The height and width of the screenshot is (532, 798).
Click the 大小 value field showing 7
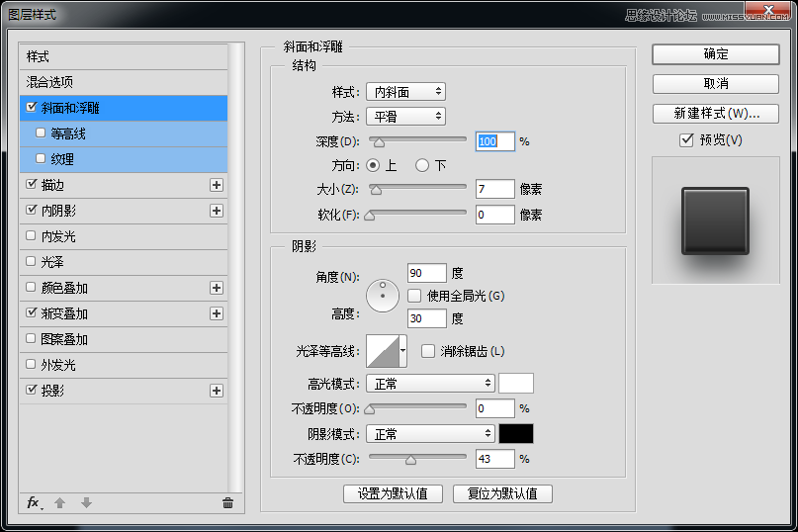[495, 189]
